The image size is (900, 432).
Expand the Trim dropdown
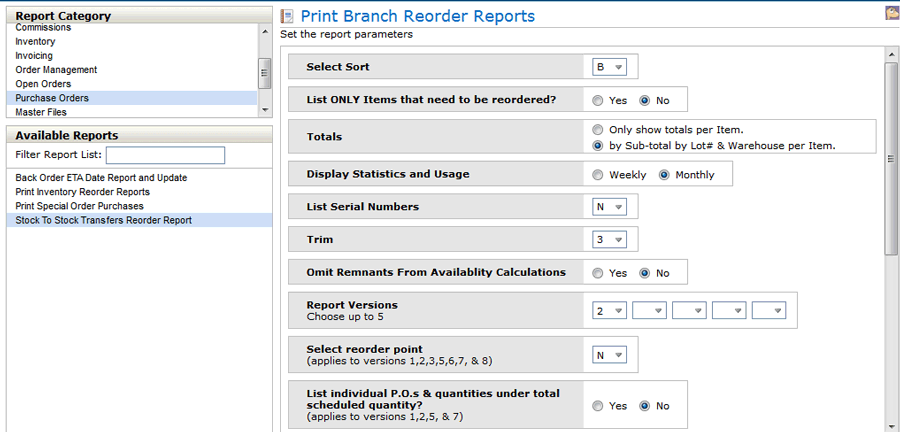(x=609, y=240)
